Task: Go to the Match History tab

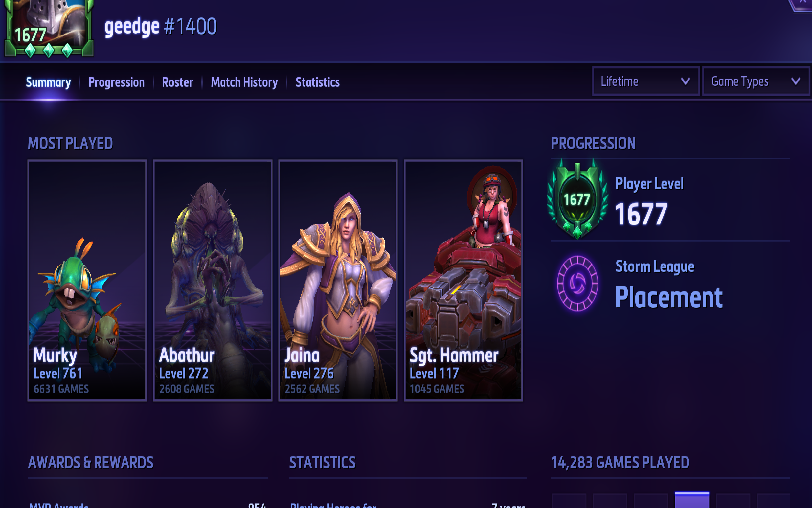Action: click(x=244, y=82)
